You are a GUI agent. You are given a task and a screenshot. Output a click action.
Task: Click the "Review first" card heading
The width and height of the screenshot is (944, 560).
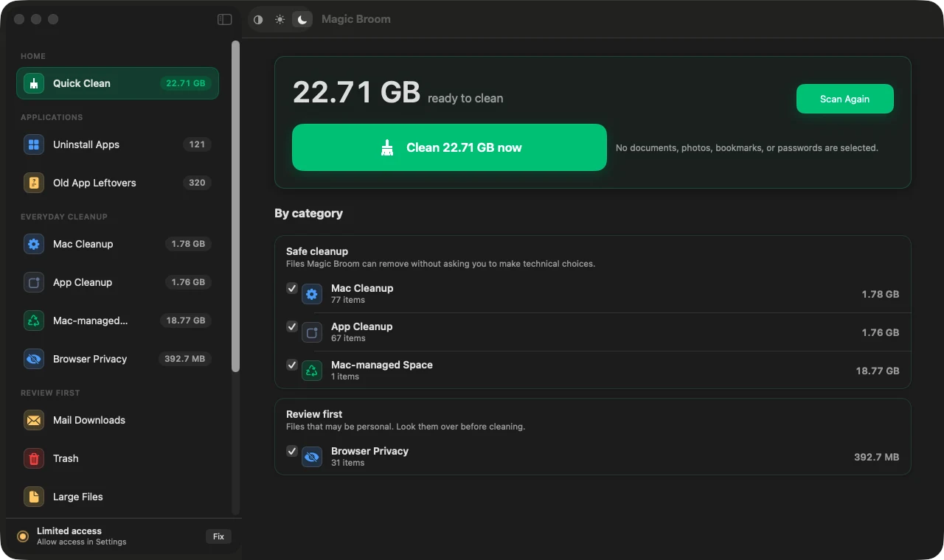pos(314,414)
